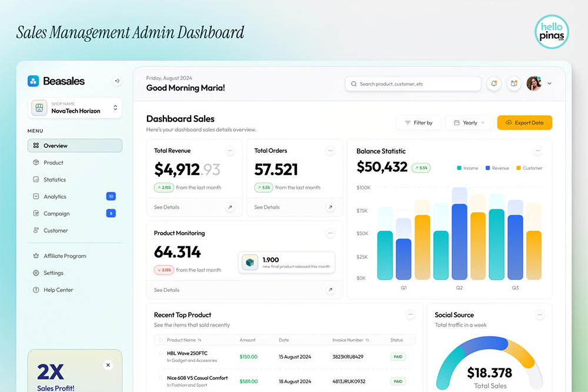Viewport: 588px width, 392px height.
Task: Click the Campaign badge showing 8
Action: [x=111, y=213]
